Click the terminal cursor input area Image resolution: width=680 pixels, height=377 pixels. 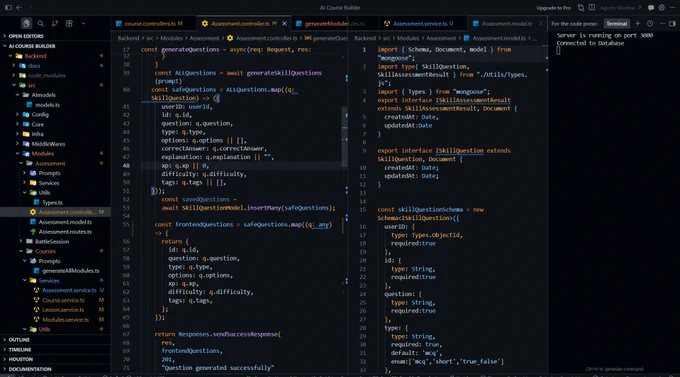click(558, 51)
